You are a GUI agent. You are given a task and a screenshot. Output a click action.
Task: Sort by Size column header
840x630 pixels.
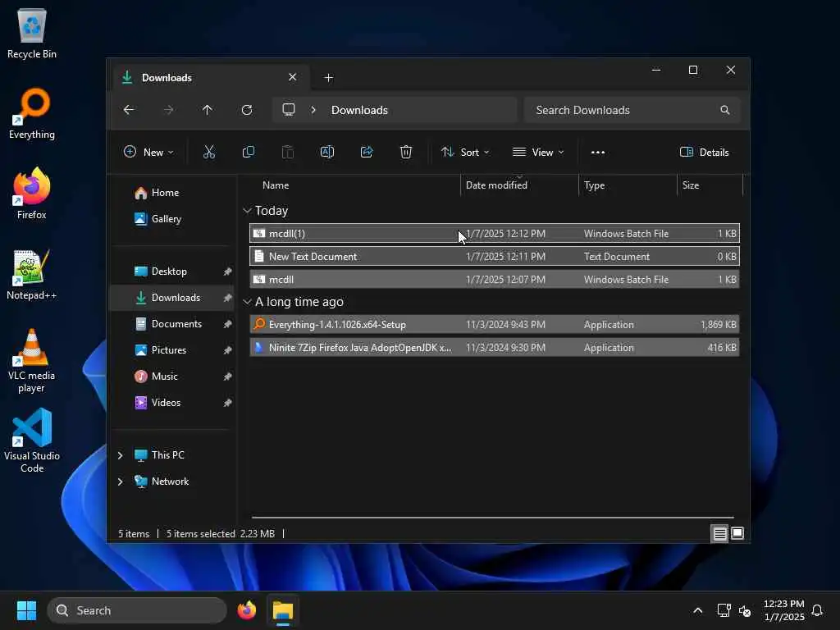tap(710, 185)
